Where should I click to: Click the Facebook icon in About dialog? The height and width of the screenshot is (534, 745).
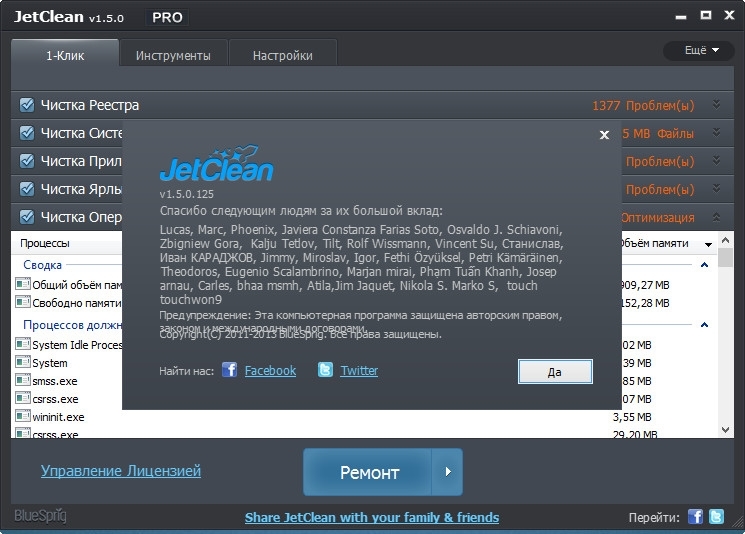point(229,370)
